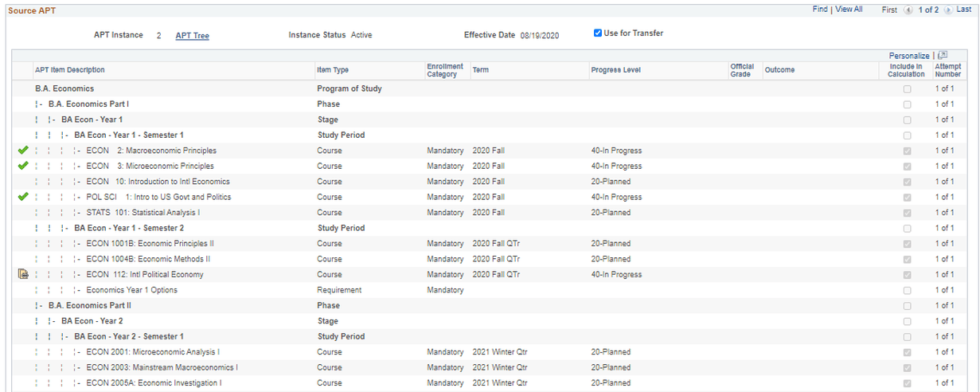Open the Personalize grid link
This screenshot has height=392, width=980.
click(909, 56)
